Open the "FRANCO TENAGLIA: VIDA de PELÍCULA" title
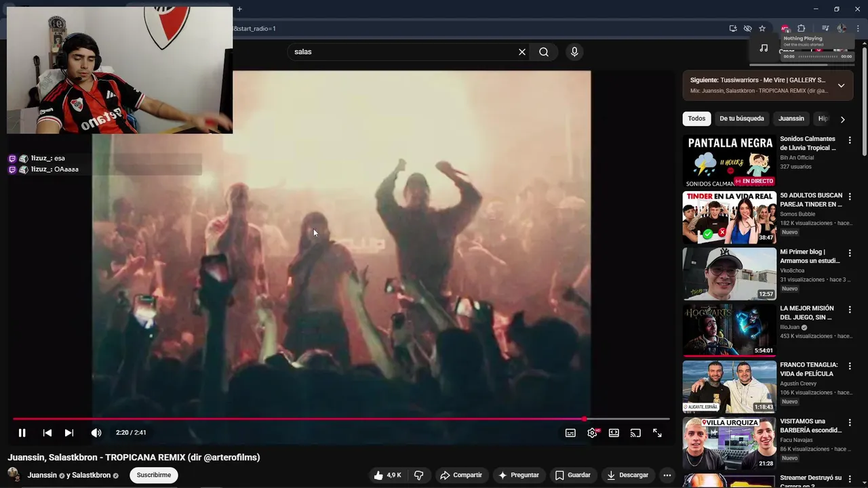The width and height of the screenshot is (868, 488). (x=809, y=369)
